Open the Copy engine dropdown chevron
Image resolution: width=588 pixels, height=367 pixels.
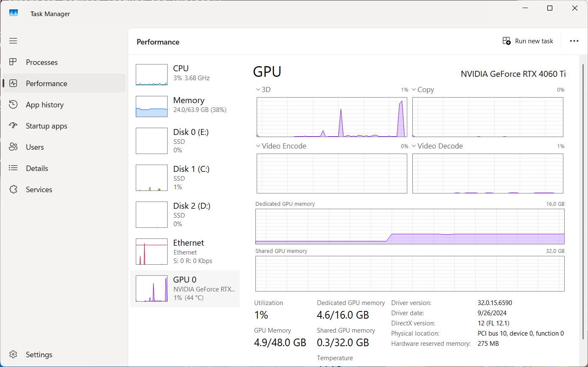pos(414,90)
